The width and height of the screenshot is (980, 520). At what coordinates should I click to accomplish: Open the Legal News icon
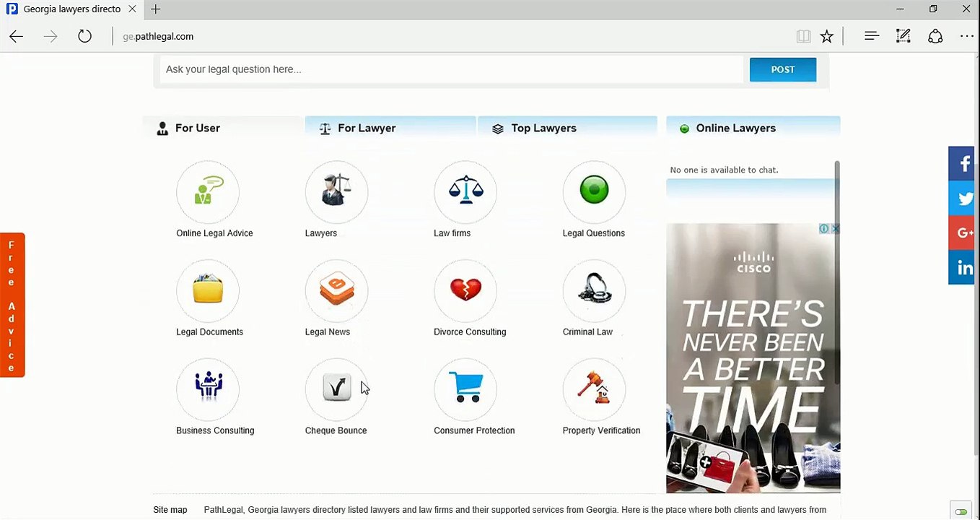[x=336, y=291]
